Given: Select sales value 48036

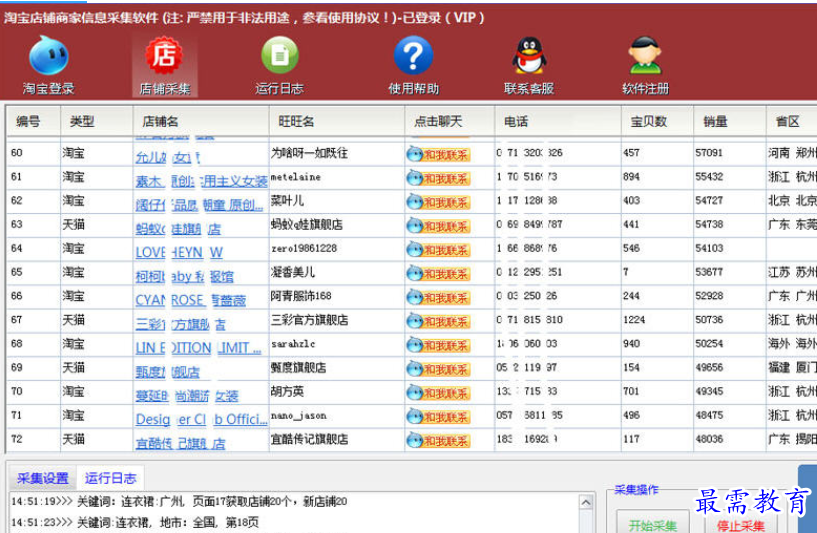Looking at the screenshot, I should coord(709,439).
